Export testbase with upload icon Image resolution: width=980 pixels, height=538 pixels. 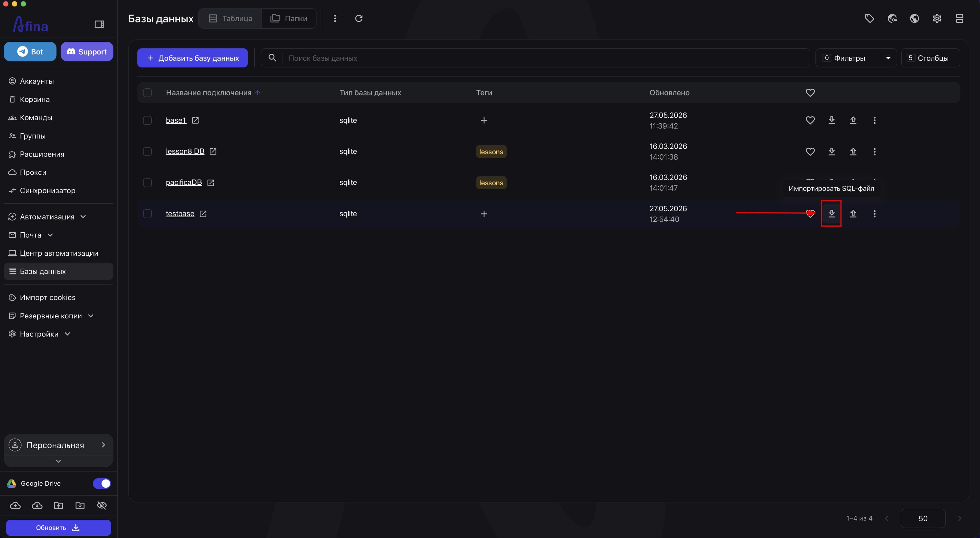(x=853, y=214)
